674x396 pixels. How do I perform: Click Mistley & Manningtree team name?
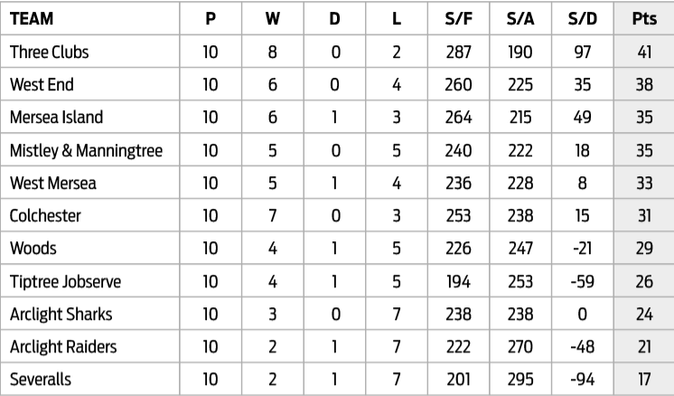coord(86,150)
